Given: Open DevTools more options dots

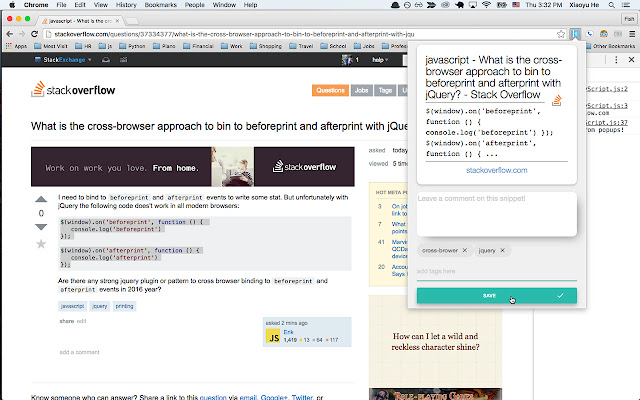Looking at the screenshot, I should 616,60.
